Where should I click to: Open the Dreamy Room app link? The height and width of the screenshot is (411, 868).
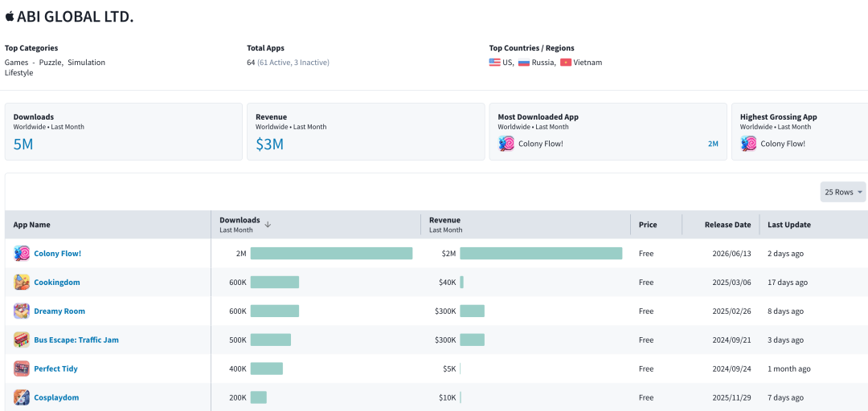point(59,311)
